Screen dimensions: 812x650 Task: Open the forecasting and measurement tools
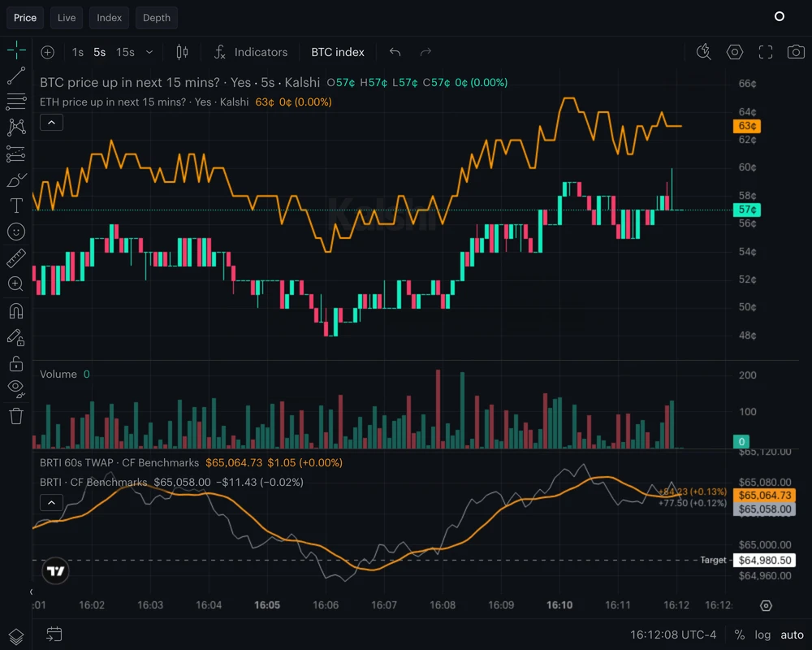click(16, 154)
